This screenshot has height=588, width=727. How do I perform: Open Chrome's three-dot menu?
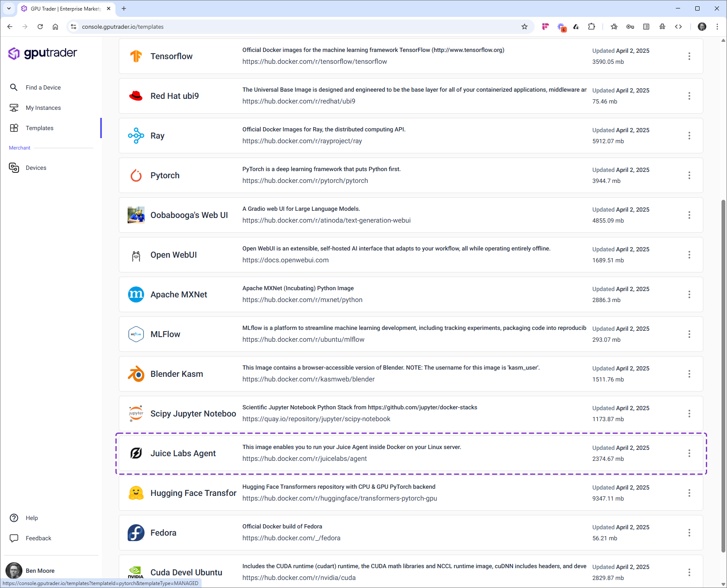point(717,27)
